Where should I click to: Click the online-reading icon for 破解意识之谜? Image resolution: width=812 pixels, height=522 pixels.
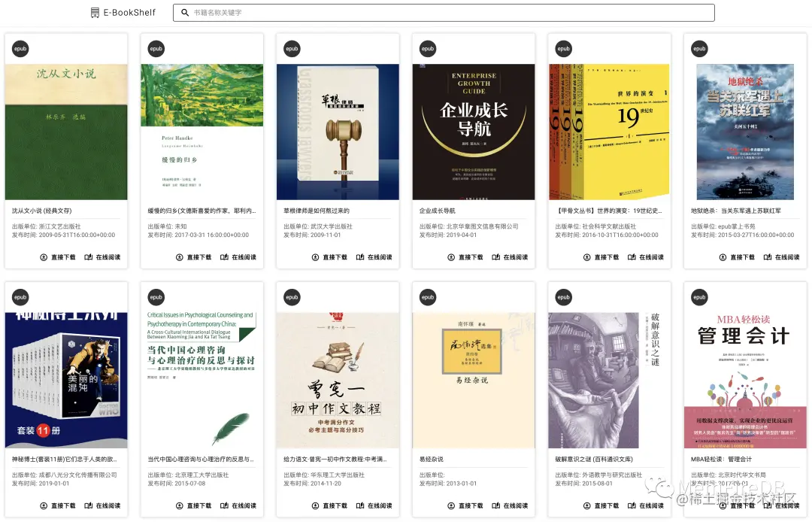pos(632,506)
